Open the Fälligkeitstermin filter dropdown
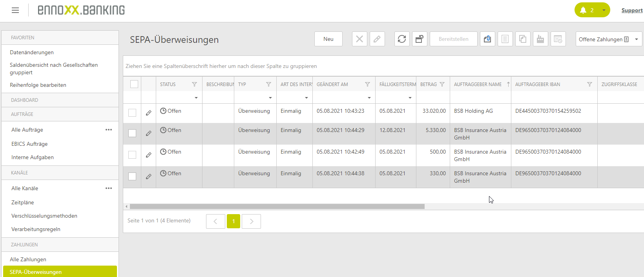Image resolution: width=644 pixels, height=277 pixels. [410, 98]
